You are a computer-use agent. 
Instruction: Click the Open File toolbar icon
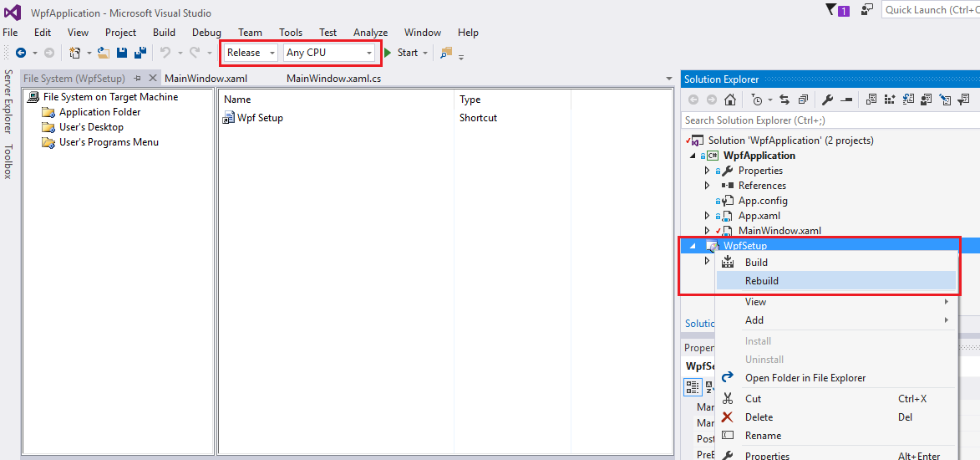point(104,53)
